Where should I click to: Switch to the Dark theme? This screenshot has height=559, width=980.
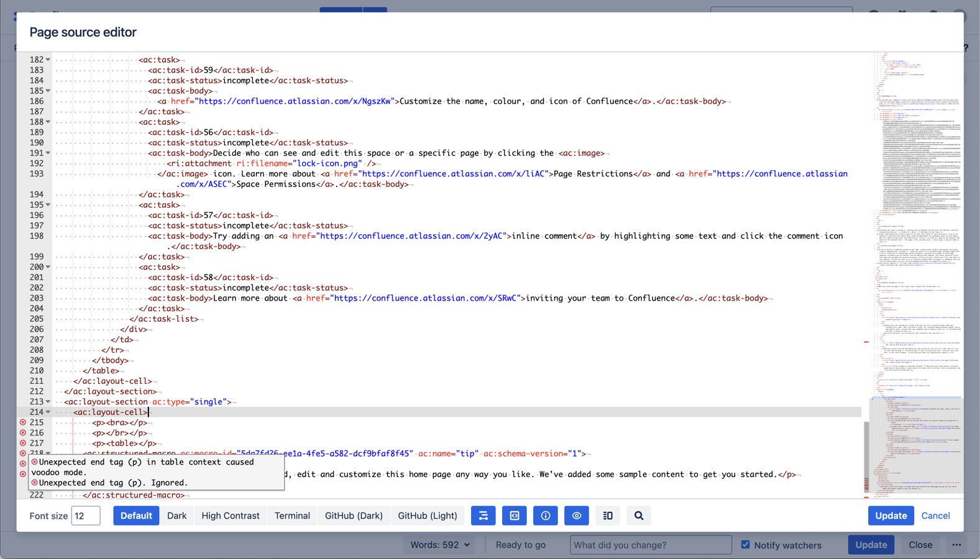176,516
